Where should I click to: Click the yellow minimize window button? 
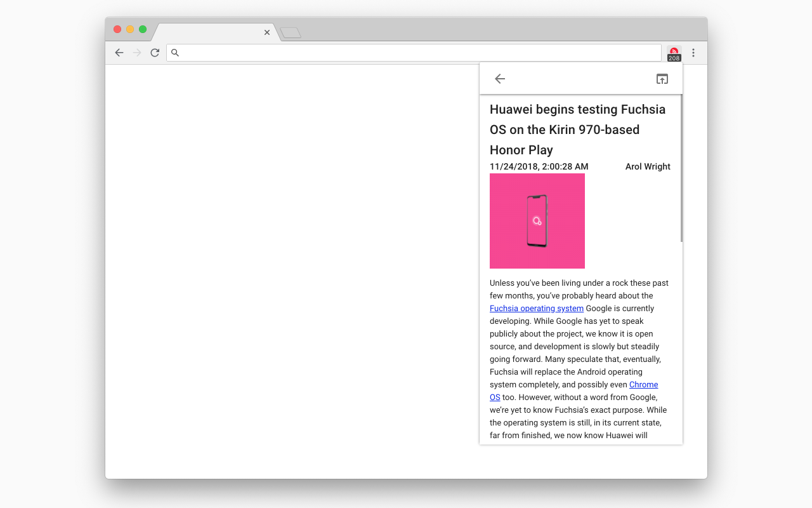(130, 29)
